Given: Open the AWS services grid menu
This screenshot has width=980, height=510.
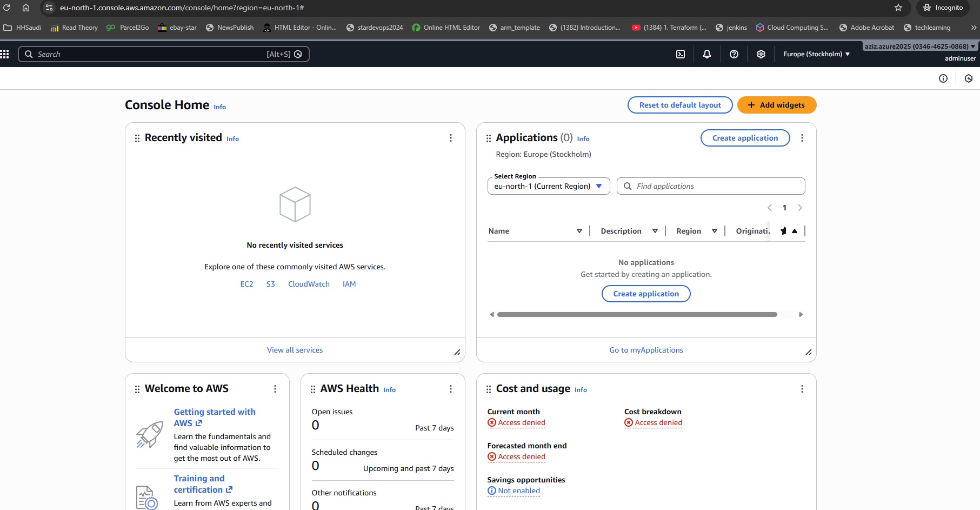Looking at the screenshot, I should [5, 54].
